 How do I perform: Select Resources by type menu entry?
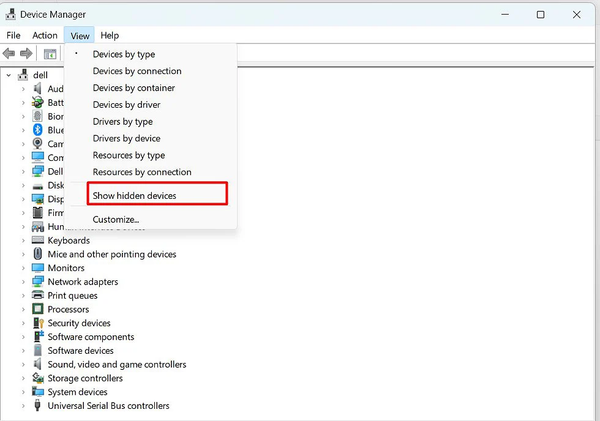click(x=129, y=155)
